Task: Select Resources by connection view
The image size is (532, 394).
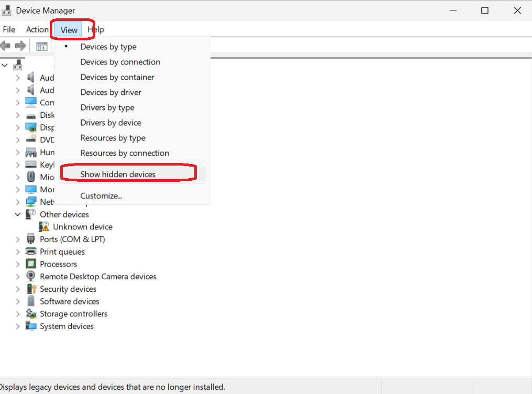Action: coord(125,153)
